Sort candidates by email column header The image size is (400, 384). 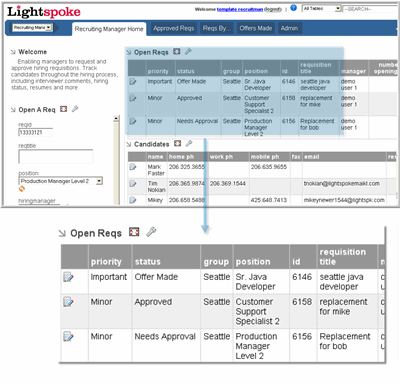click(x=312, y=157)
